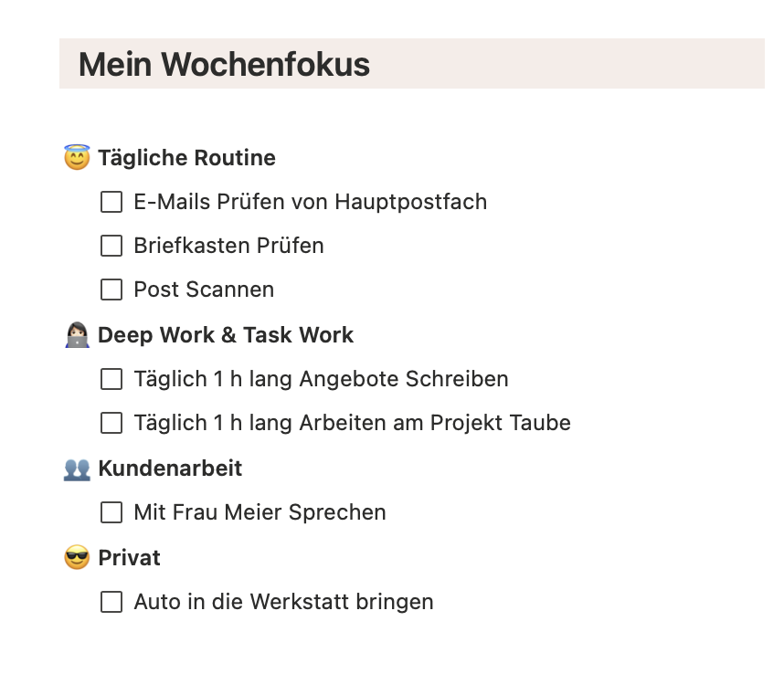This screenshot has height=674, width=784.
Task: Check the E-Mails Prüfen von Hauptpostfach checkbox
Action: click(111, 201)
